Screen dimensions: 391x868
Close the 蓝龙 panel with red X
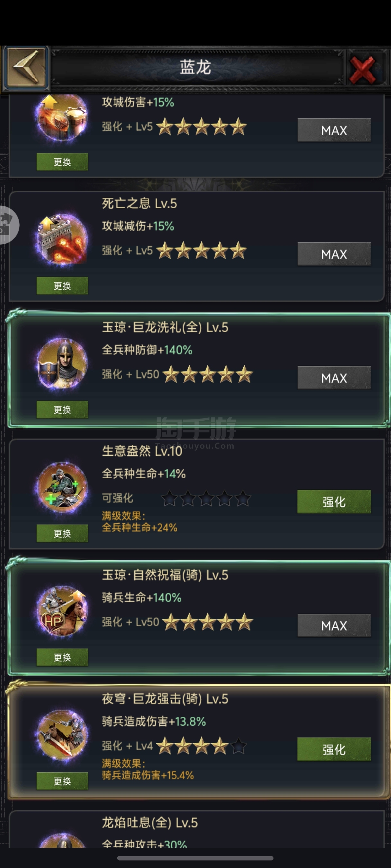pos(363,69)
